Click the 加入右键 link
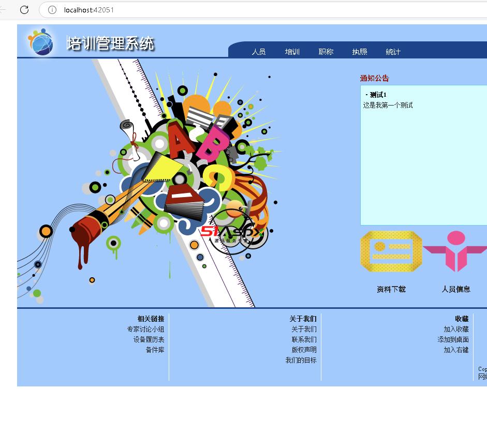Viewport: 487px width, 448px height. 456,350
